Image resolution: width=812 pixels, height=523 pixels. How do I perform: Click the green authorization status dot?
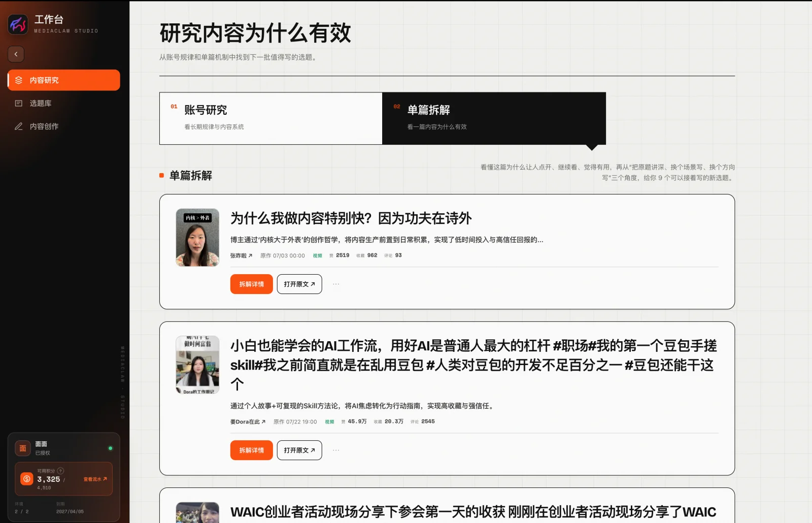(x=110, y=448)
